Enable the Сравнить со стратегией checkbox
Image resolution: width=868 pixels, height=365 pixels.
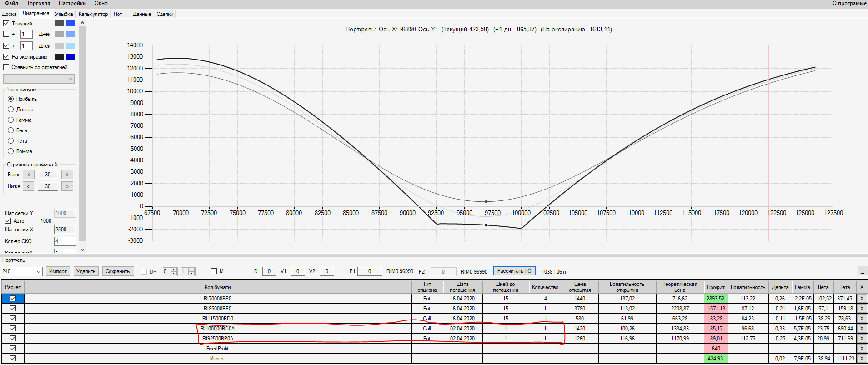point(6,67)
